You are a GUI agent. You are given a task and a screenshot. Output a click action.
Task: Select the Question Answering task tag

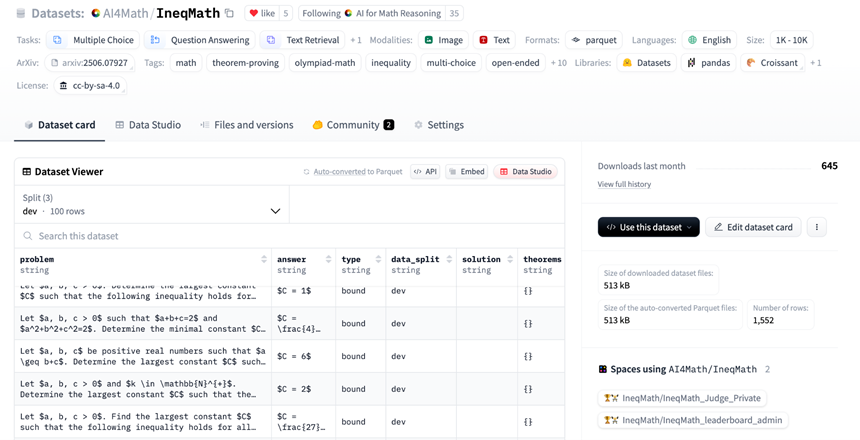click(x=200, y=40)
